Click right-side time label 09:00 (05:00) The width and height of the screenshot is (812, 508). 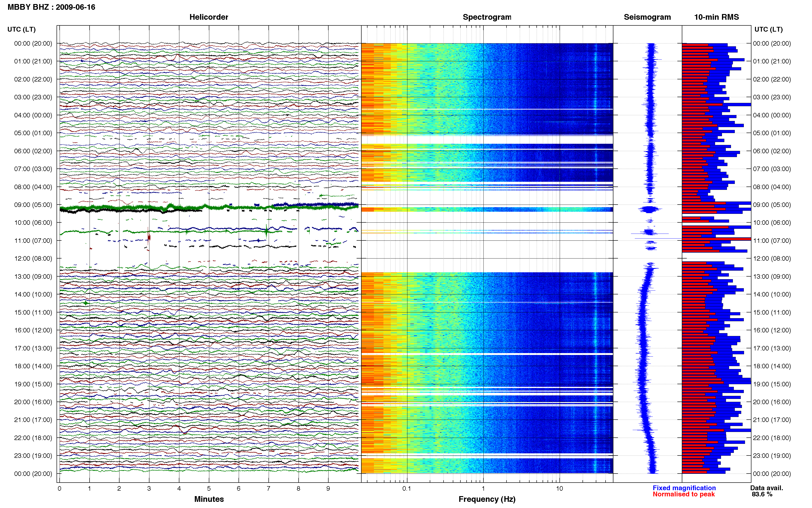(772, 205)
